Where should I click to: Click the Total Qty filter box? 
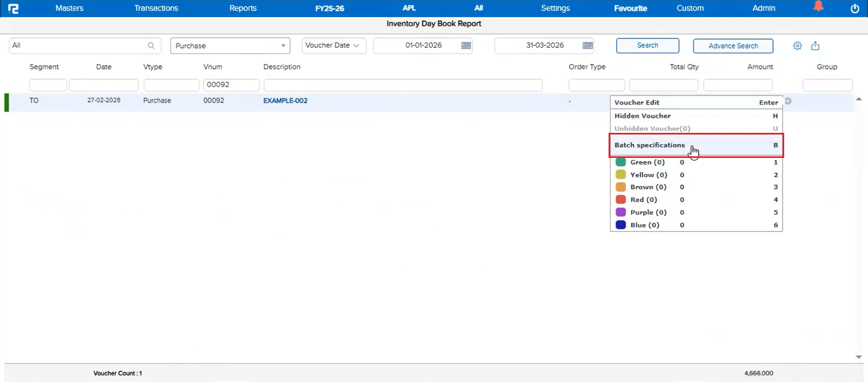point(664,85)
